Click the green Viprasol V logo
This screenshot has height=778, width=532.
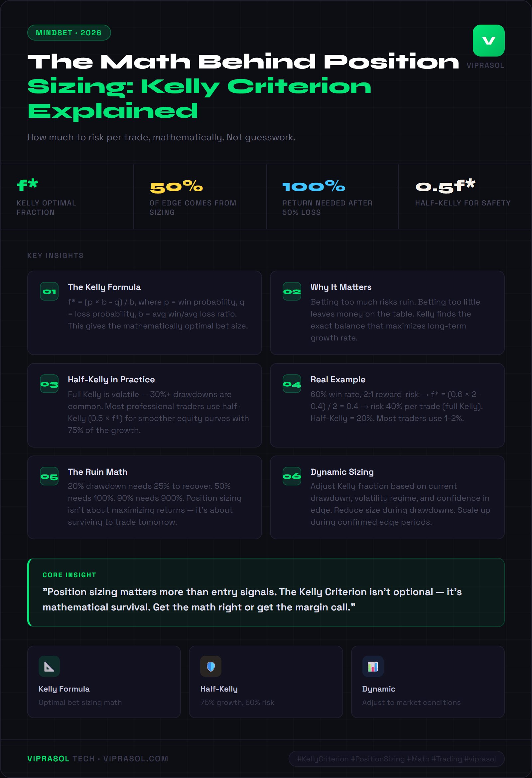point(488,41)
